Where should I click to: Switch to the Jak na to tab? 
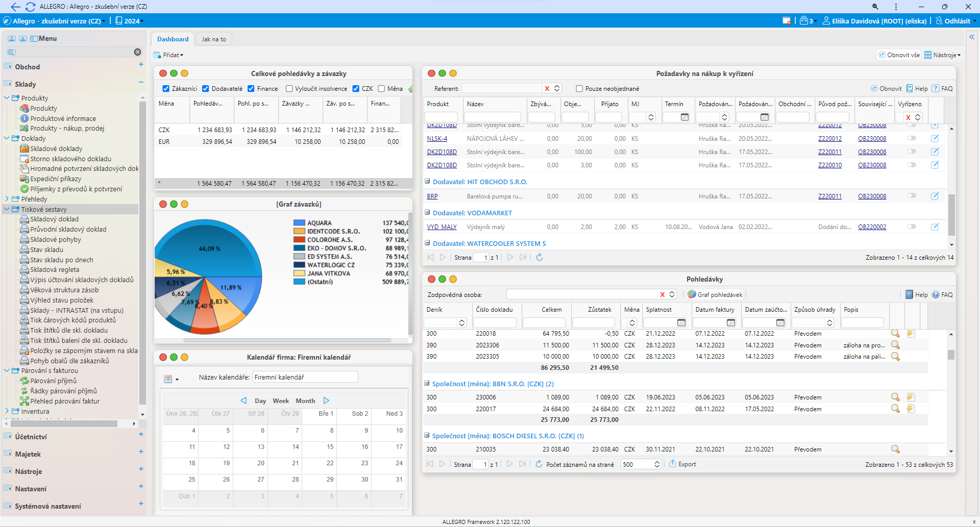pos(213,39)
